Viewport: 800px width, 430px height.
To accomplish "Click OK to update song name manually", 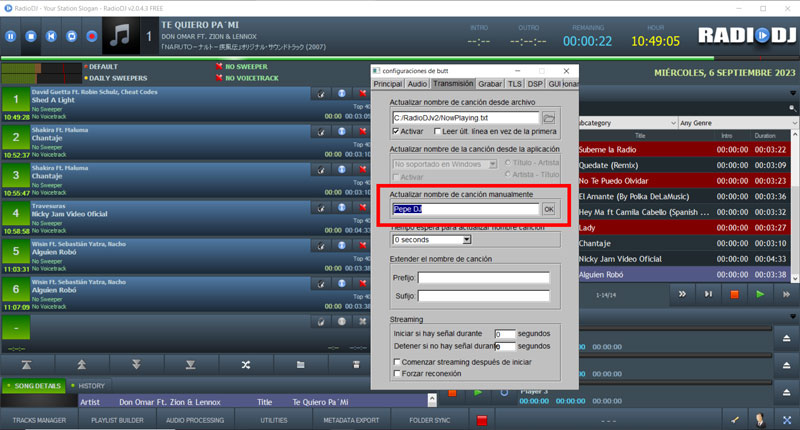I will tap(548, 209).
